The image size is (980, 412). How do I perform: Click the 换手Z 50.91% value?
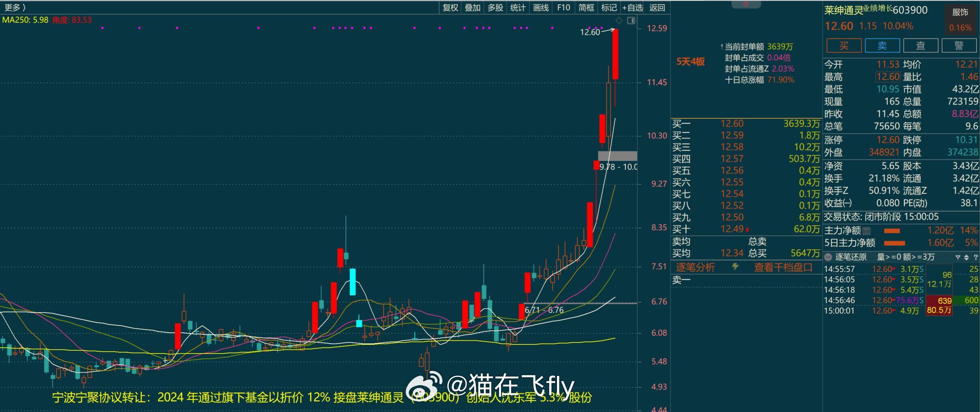884,191
